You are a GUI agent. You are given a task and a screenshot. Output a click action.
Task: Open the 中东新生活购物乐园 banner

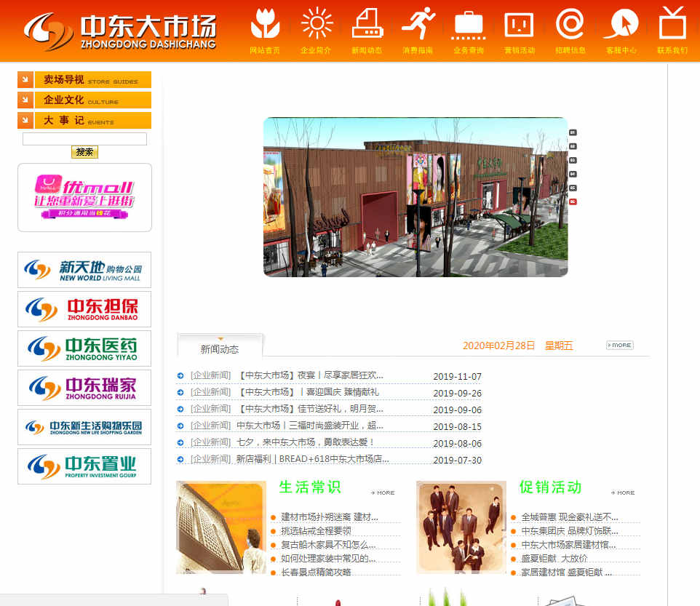click(x=84, y=427)
